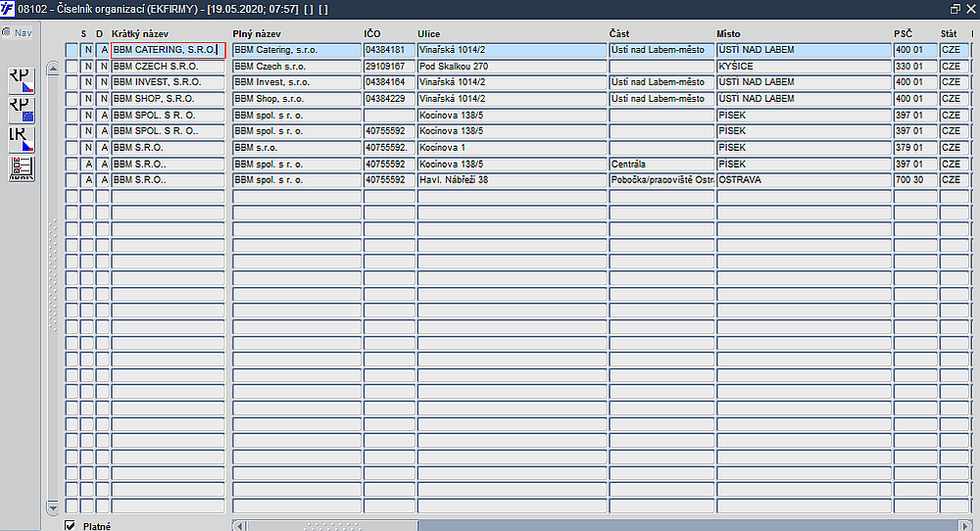
Task: Click the Stát column header
Action: 949,33
